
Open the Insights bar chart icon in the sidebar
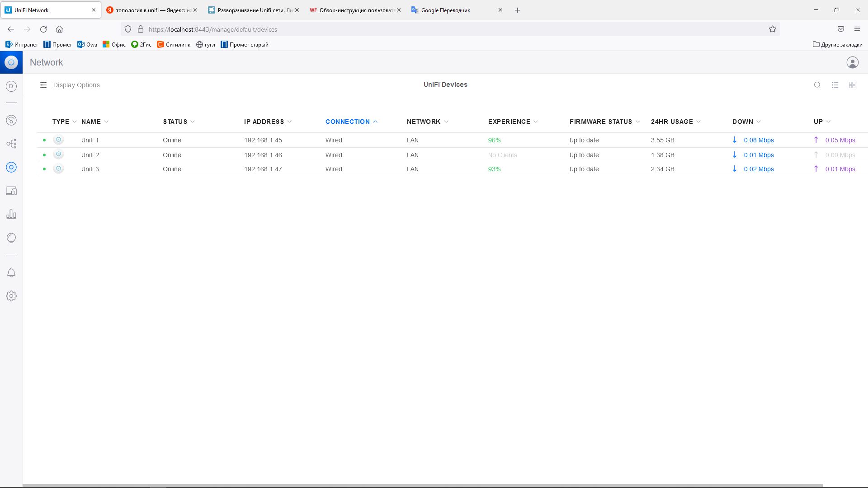pos(11,214)
